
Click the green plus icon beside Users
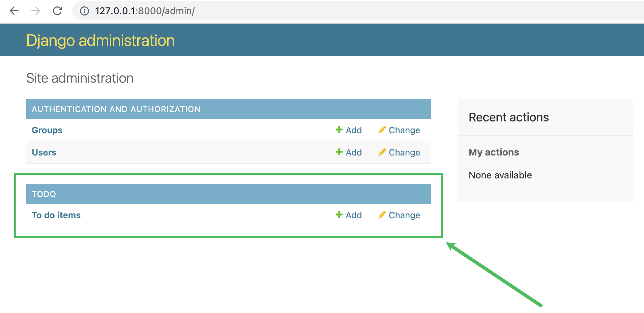pyautogui.click(x=339, y=152)
